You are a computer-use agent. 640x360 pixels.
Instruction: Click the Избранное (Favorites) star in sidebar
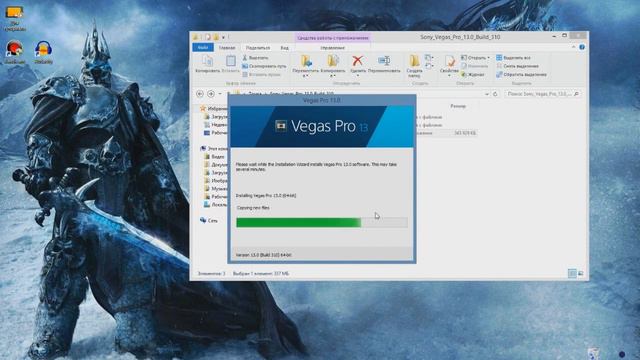click(203, 109)
